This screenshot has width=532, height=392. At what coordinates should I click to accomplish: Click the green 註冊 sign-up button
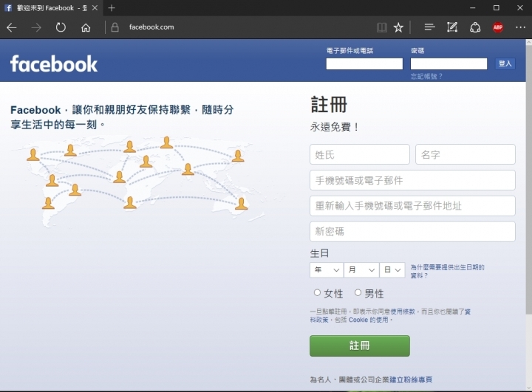coord(360,346)
